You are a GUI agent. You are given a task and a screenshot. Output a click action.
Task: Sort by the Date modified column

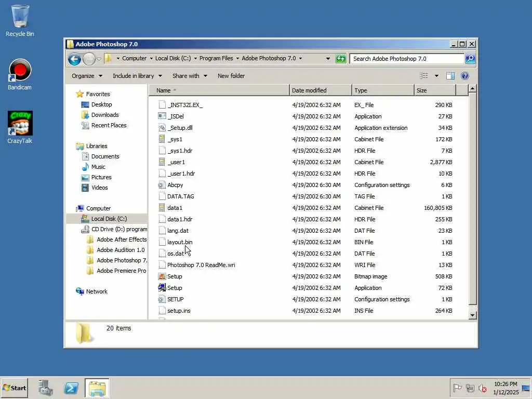pyautogui.click(x=321, y=90)
